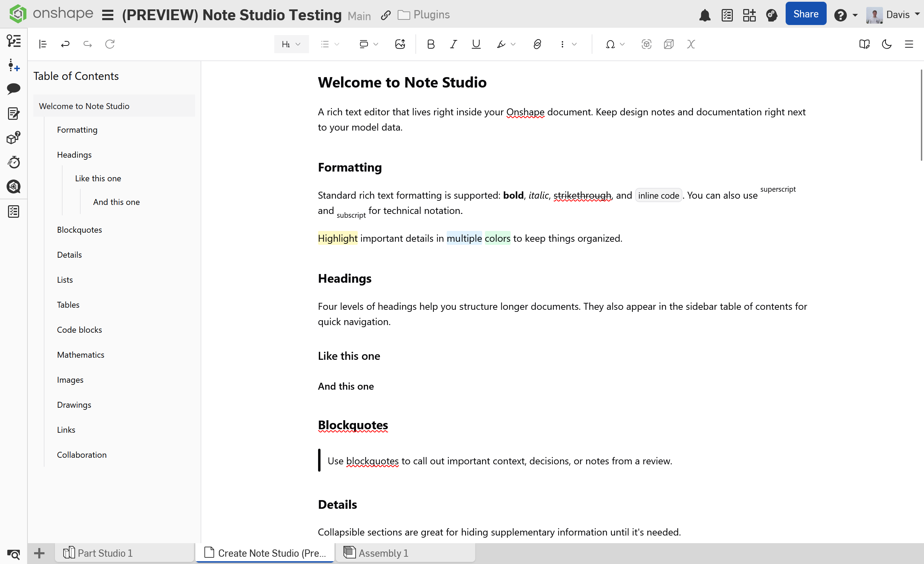Open the highlight color picker dropdown

pyautogui.click(x=513, y=44)
